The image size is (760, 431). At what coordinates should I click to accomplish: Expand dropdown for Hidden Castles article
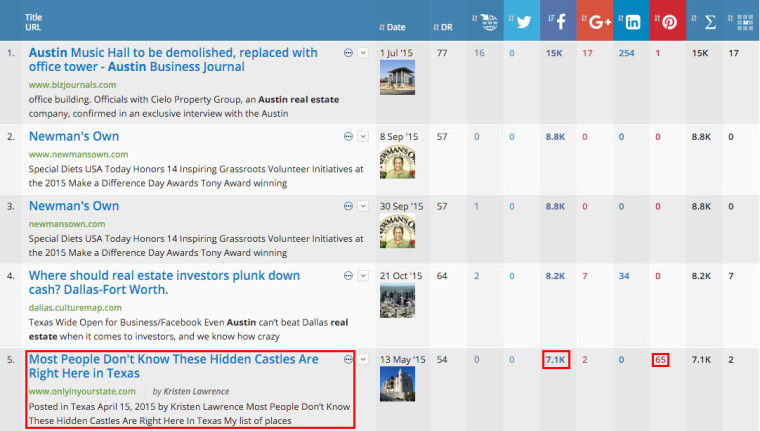click(x=363, y=359)
